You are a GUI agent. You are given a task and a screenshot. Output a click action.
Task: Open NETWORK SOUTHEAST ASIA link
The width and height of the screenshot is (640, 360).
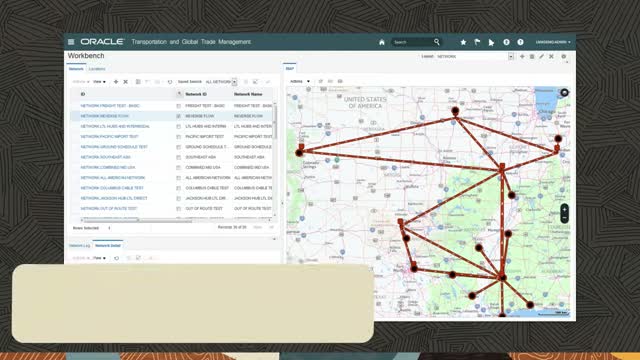(105, 157)
